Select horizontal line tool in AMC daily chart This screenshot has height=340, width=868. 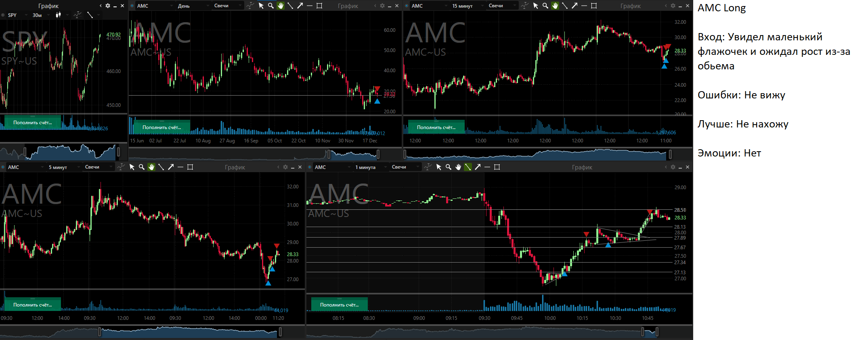click(x=310, y=6)
